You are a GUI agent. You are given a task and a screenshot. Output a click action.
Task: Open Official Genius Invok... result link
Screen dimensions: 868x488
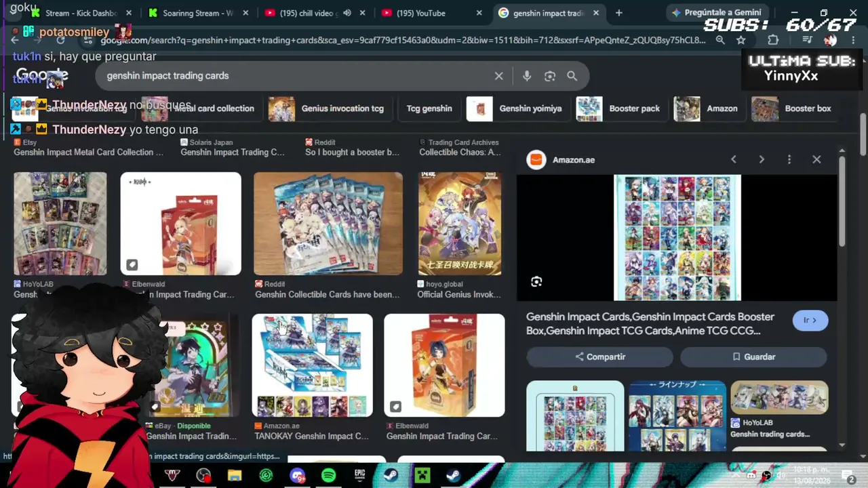click(459, 294)
